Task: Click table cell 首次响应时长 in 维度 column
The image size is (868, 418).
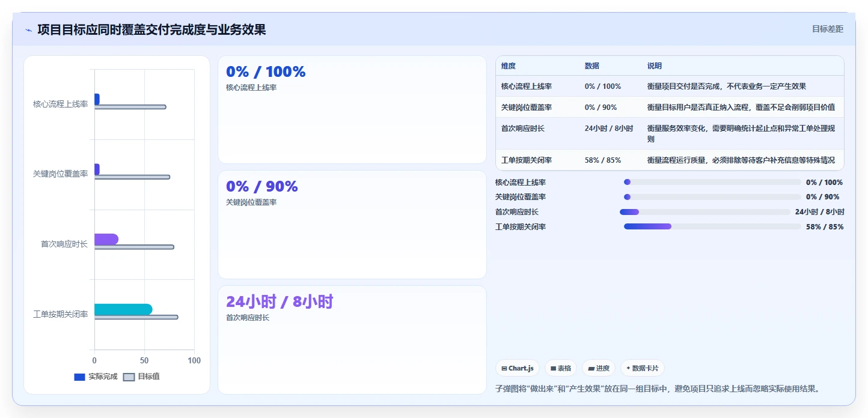Action: [523, 129]
